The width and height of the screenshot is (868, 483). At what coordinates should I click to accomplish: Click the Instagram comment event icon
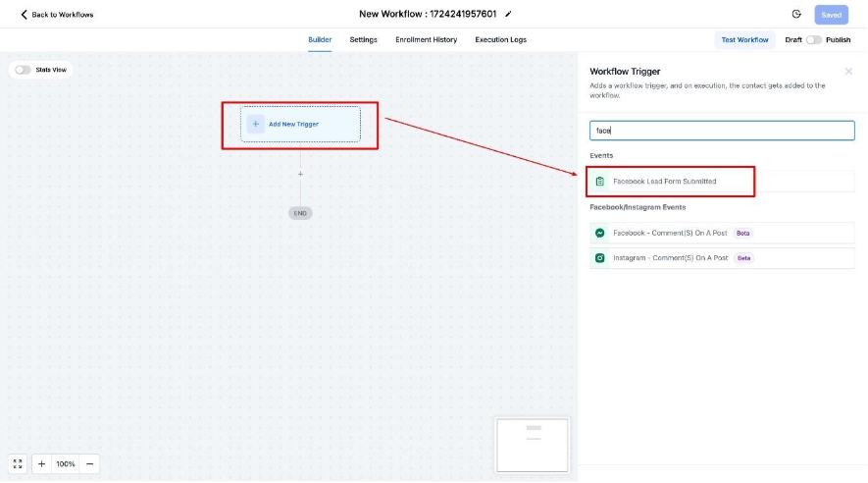pyautogui.click(x=599, y=258)
